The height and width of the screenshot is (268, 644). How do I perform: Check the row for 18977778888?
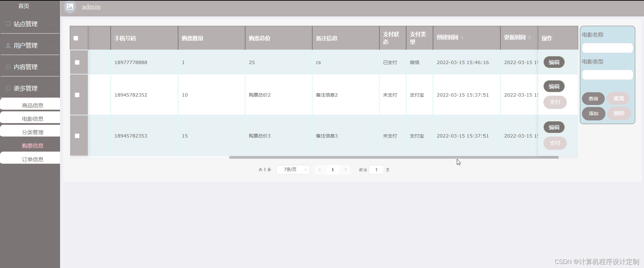[77, 62]
